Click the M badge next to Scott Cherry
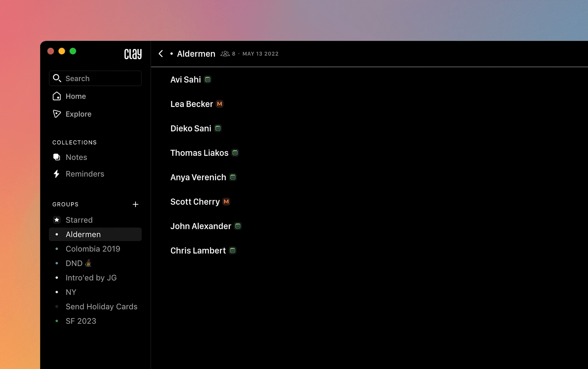This screenshot has height=369, width=588. pos(226,201)
